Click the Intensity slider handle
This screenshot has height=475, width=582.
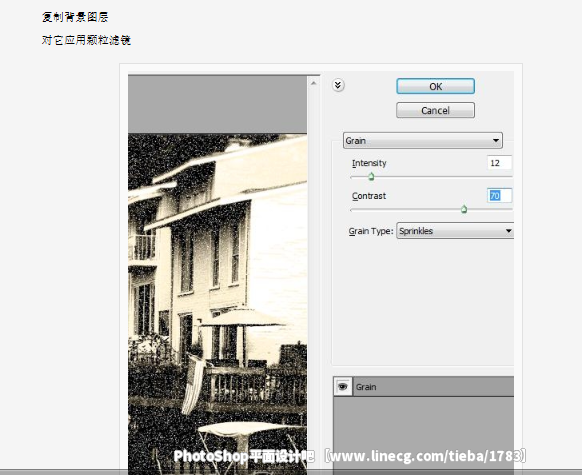pos(371,177)
